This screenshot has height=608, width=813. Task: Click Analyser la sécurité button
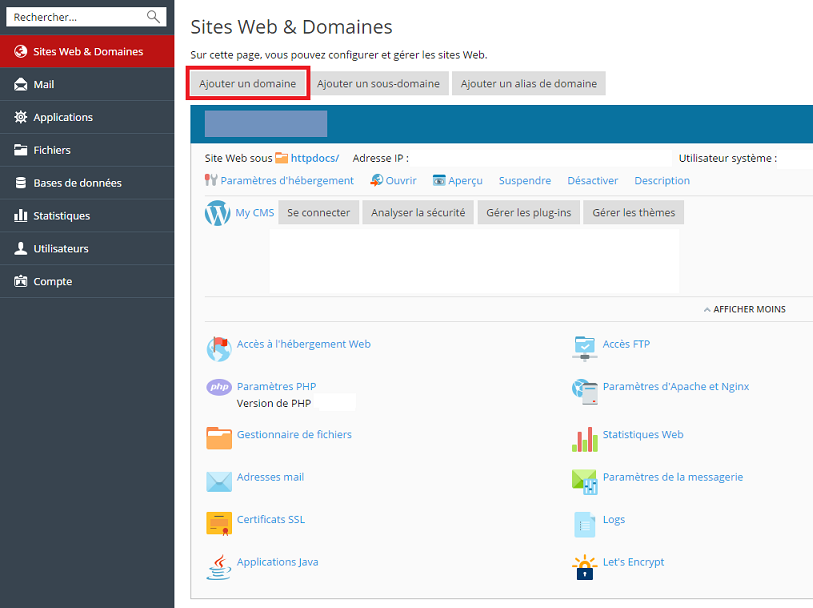(x=418, y=213)
